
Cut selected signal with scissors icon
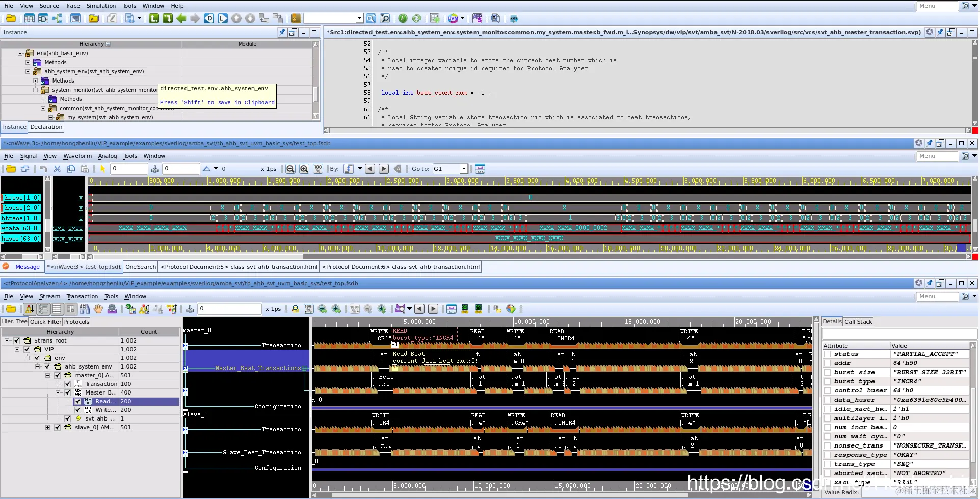(x=57, y=169)
